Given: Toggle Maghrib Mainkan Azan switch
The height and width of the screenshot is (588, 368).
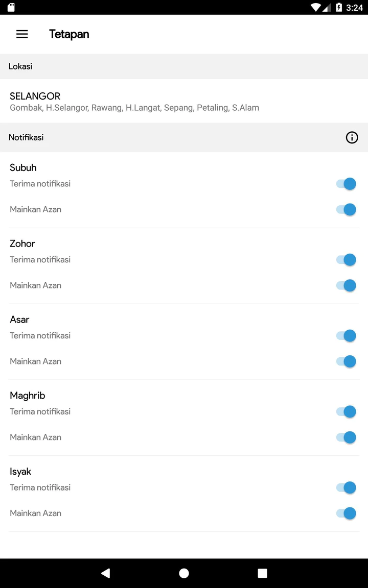Looking at the screenshot, I should 346,437.
